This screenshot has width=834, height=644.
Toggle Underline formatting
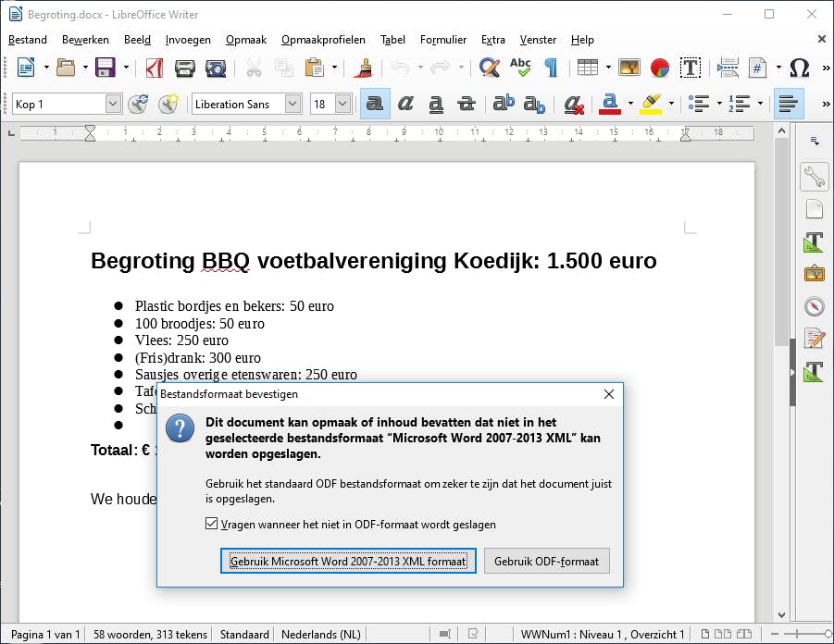436,104
